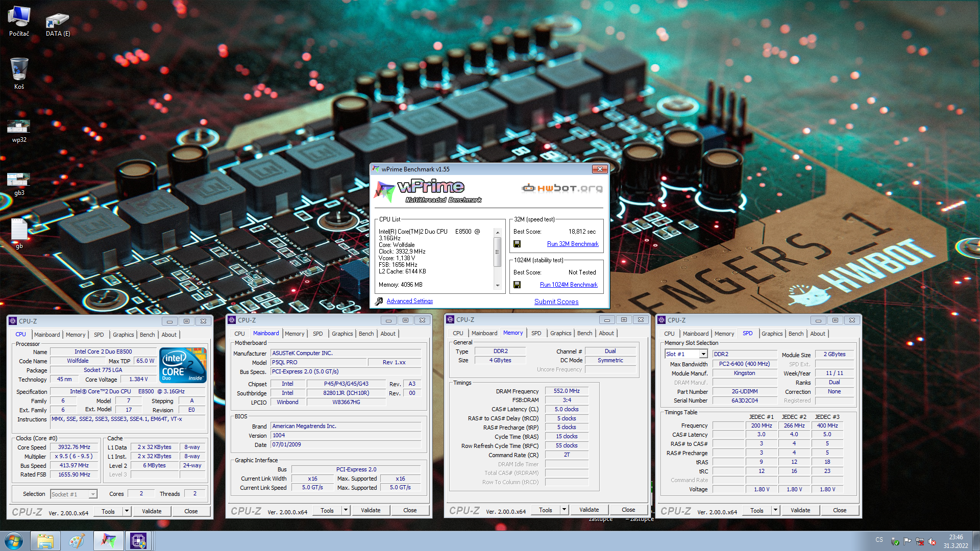Open the Počítač desktop icon
The width and height of the screenshot is (980, 551).
19,20
